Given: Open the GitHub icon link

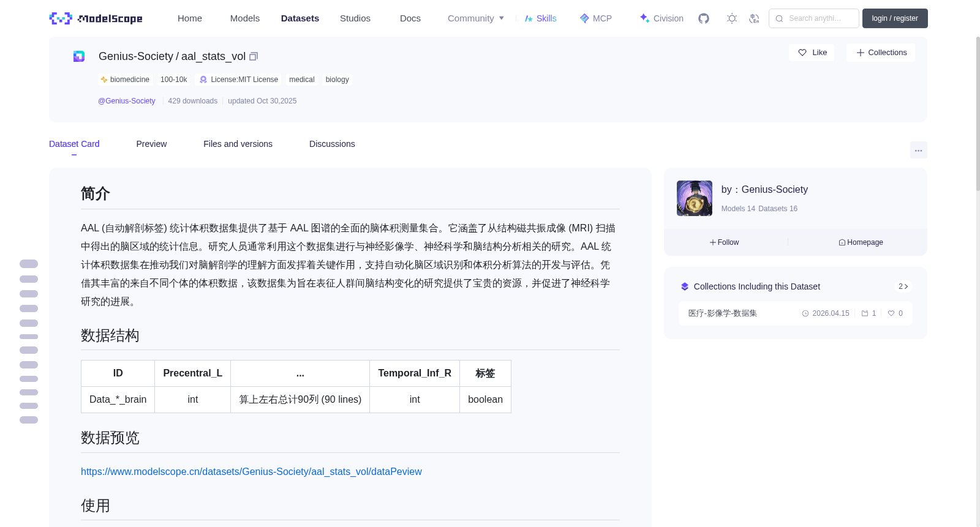Looking at the screenshot, I should [704, 18].
